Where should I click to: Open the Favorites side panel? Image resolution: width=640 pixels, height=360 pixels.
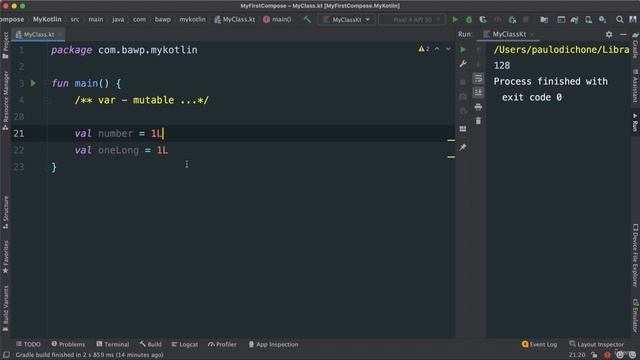pos(6,256)
